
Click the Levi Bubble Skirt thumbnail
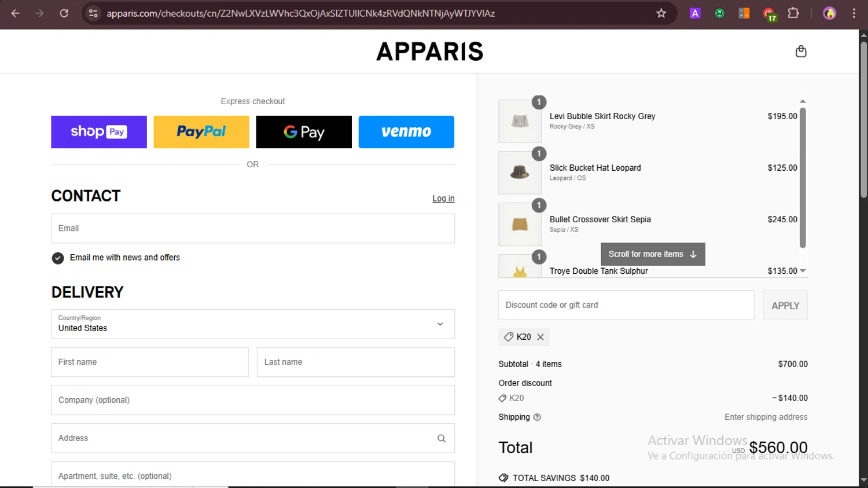[520, 121]
